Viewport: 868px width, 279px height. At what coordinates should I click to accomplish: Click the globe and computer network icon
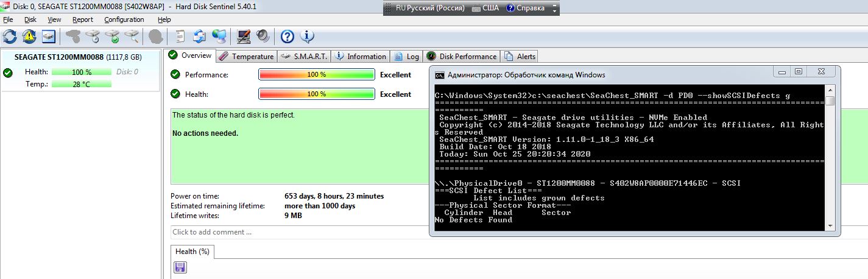point(219,37)
